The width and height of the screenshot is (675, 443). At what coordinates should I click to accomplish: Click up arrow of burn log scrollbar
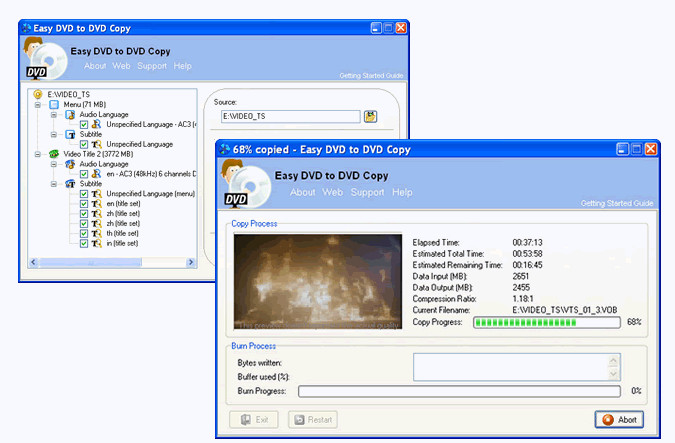[613, 360]
